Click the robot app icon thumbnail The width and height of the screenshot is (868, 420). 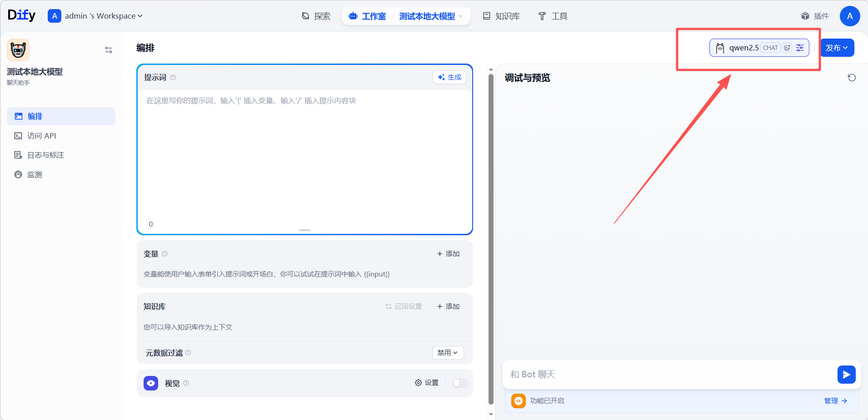18,50
